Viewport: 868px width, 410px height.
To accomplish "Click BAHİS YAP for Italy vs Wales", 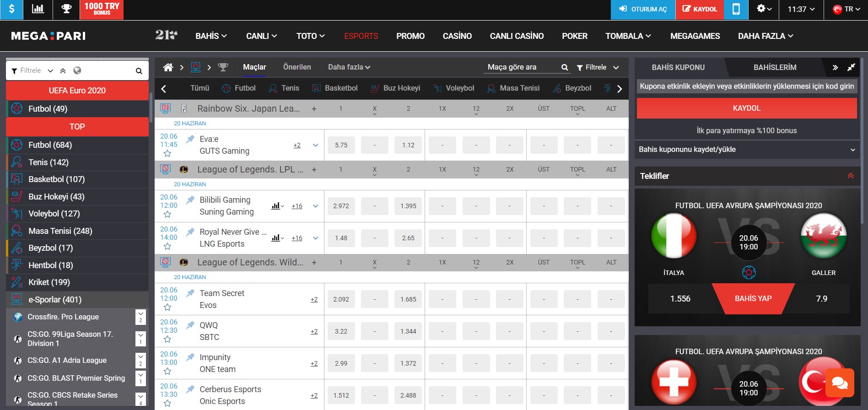I will 753,299.
